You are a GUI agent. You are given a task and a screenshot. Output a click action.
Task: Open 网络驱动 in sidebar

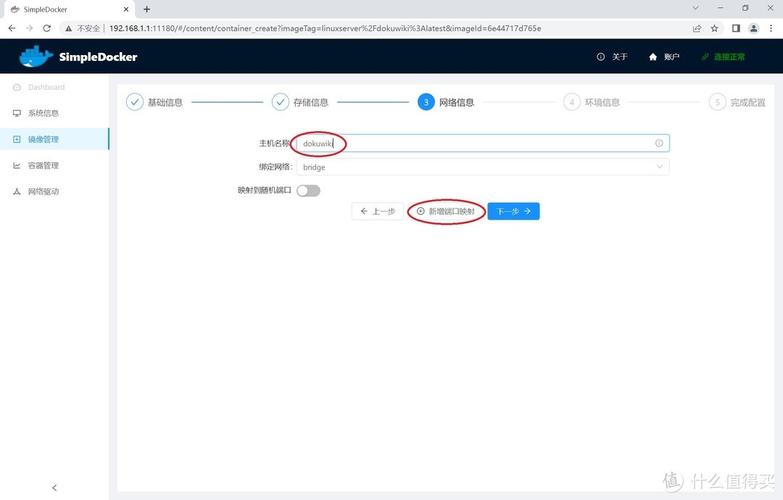[x=43, y=191]
